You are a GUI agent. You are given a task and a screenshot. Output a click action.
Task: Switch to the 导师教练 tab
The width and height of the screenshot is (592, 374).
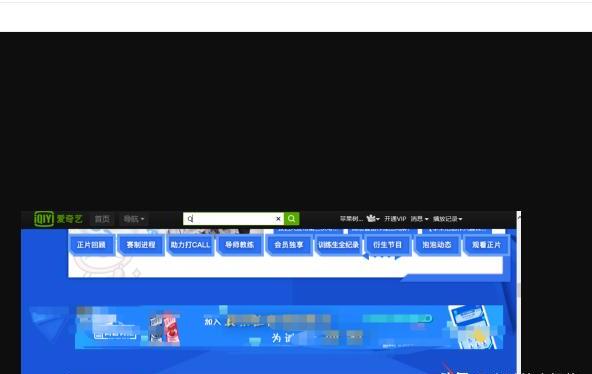[x=239, y=245]
